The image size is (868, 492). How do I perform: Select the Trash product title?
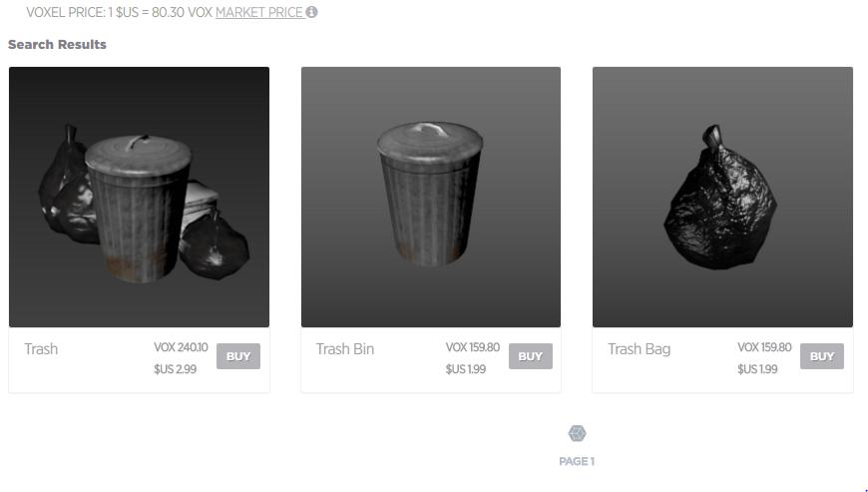[x=41, y=349]
